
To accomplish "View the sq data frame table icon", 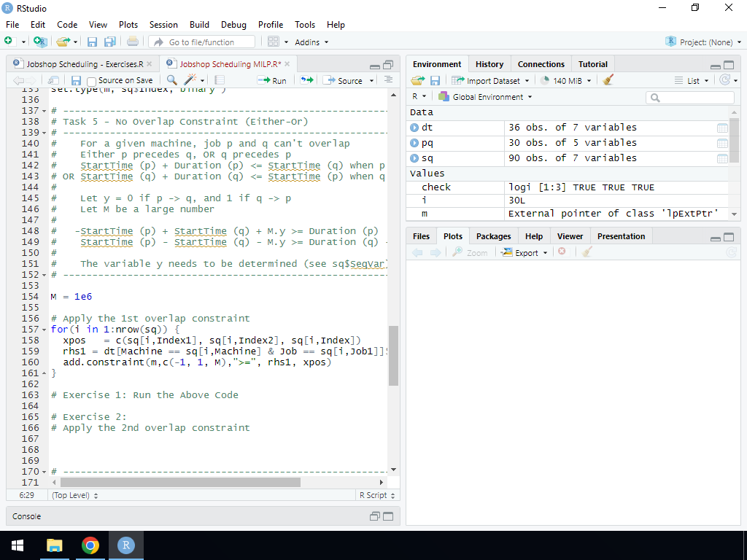I will click(x=722, y=158).
